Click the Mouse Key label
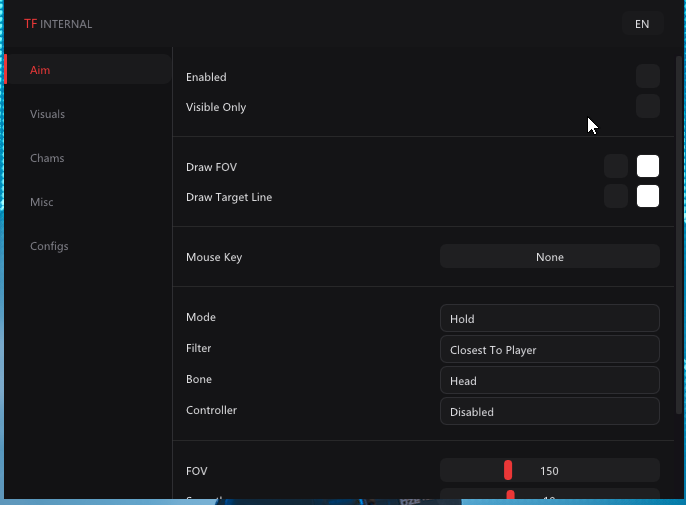 214,257
